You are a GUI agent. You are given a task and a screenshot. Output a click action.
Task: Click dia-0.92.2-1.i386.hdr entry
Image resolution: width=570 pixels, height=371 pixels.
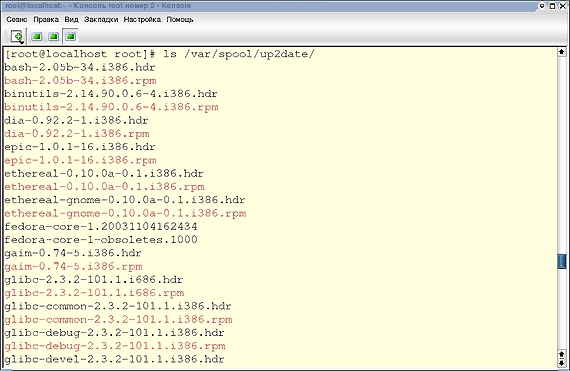point(76,120)
